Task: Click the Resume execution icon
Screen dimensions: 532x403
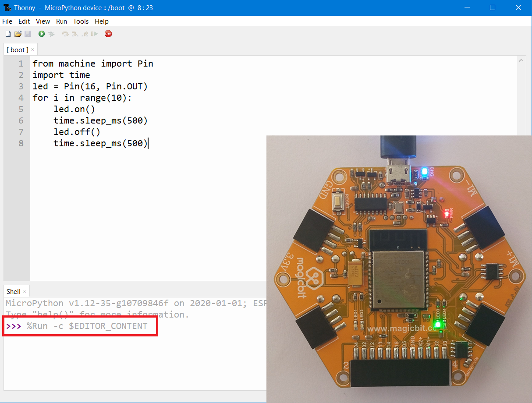Action: (x=95, y=34)
